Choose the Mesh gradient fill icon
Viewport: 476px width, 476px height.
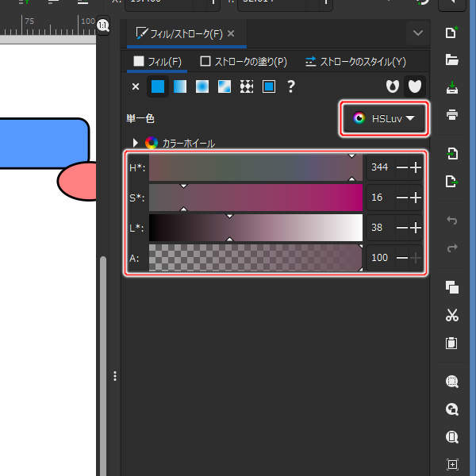click(x=225, y=86)
